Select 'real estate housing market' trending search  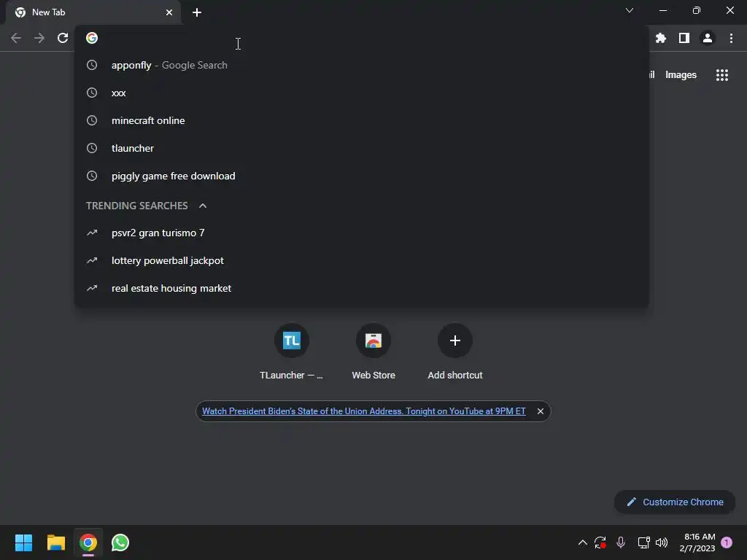(362, 288)
